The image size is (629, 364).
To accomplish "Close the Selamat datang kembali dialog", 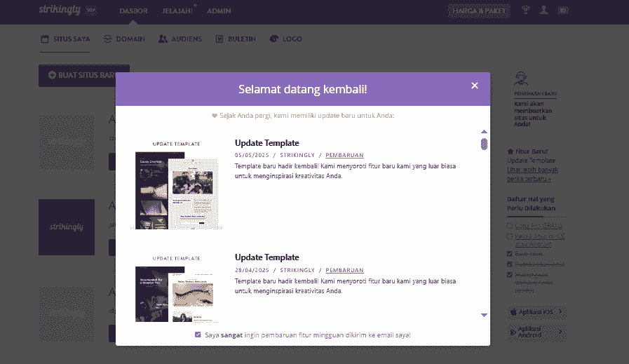I will click(475, 86).
